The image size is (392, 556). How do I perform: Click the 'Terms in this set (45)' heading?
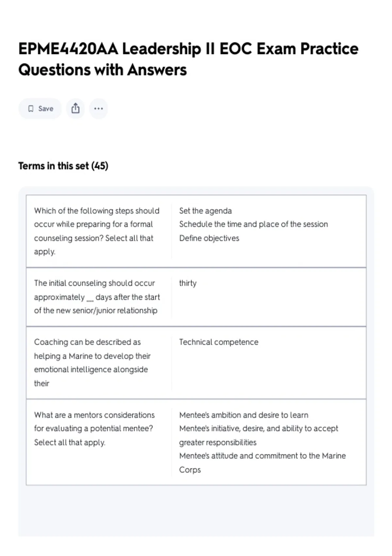pos(63,166)
